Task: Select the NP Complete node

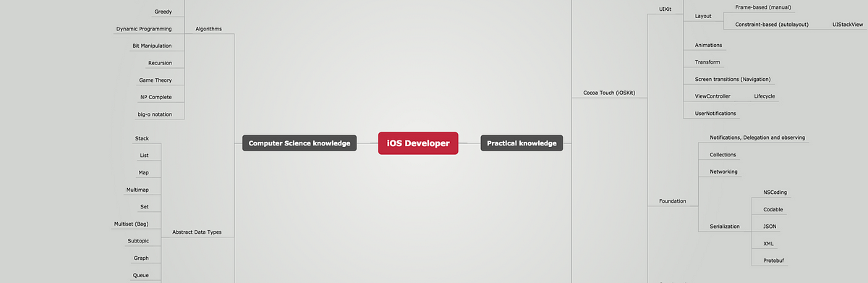Action: point(156,97)
